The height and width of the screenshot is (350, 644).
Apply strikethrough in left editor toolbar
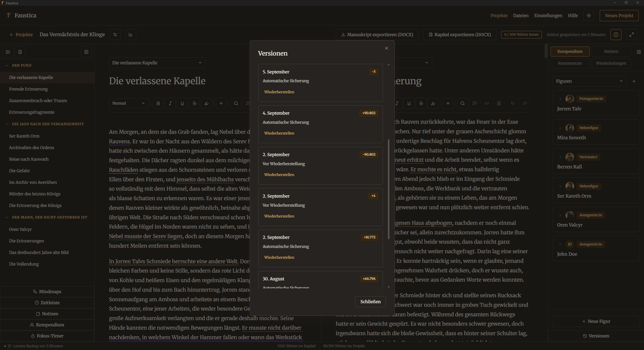click(x=194, y=103)
